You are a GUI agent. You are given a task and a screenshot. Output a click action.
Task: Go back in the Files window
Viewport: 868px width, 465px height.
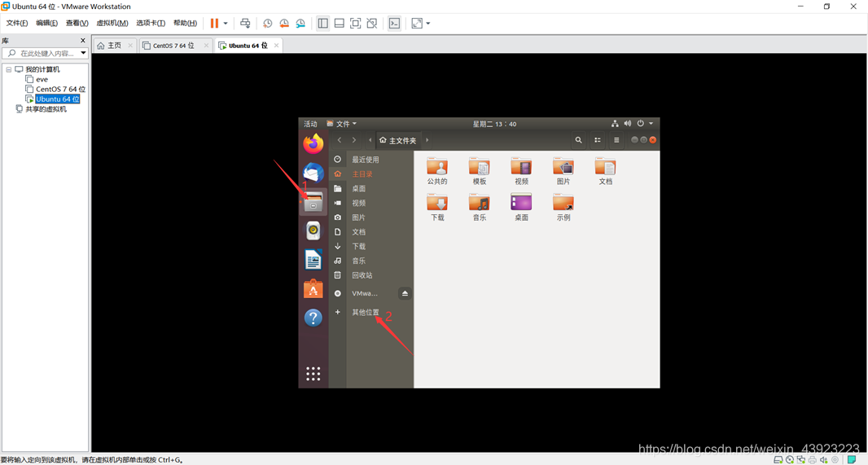(x=340, y=140)
